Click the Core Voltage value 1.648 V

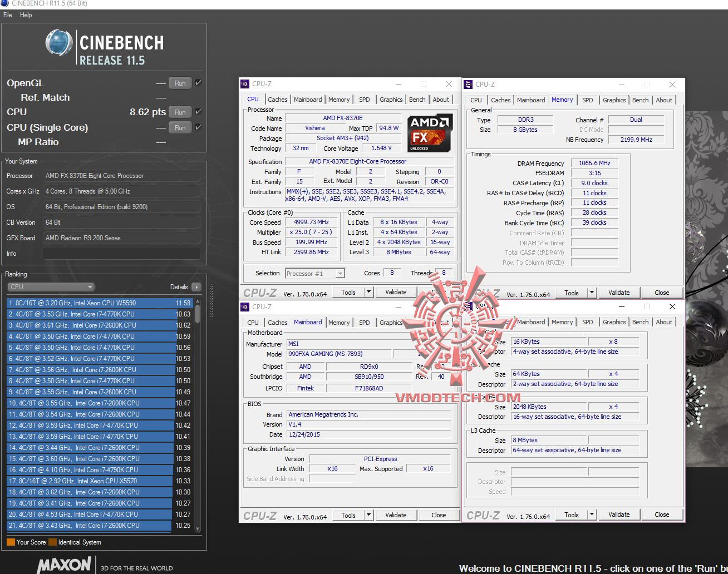pyautogui.click(x=381, y=148)
